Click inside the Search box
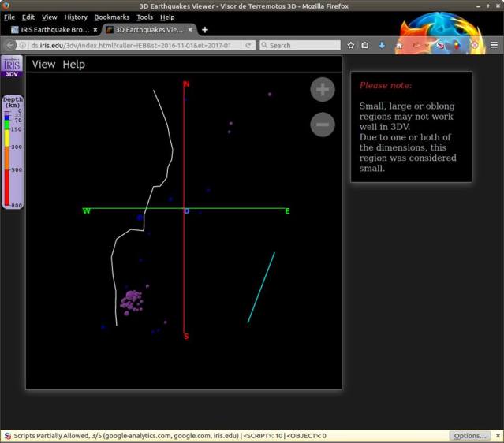The image size is (504, 443). tap(302, 46)
